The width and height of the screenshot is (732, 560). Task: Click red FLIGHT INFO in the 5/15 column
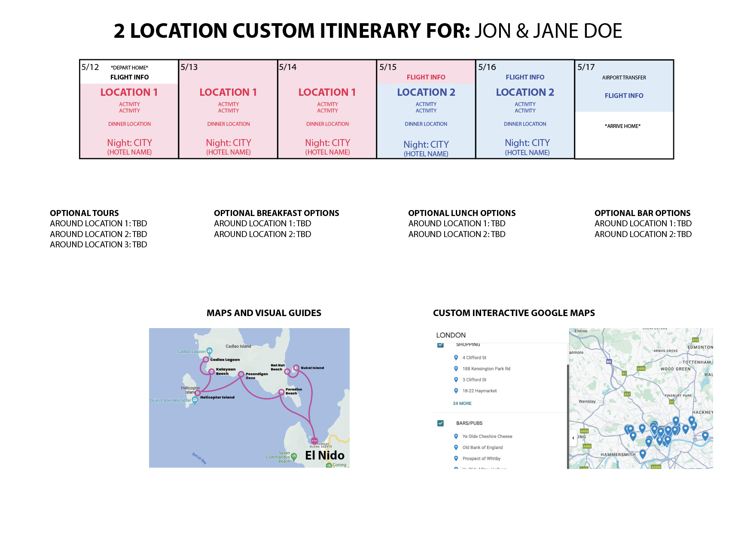point(426,77)
